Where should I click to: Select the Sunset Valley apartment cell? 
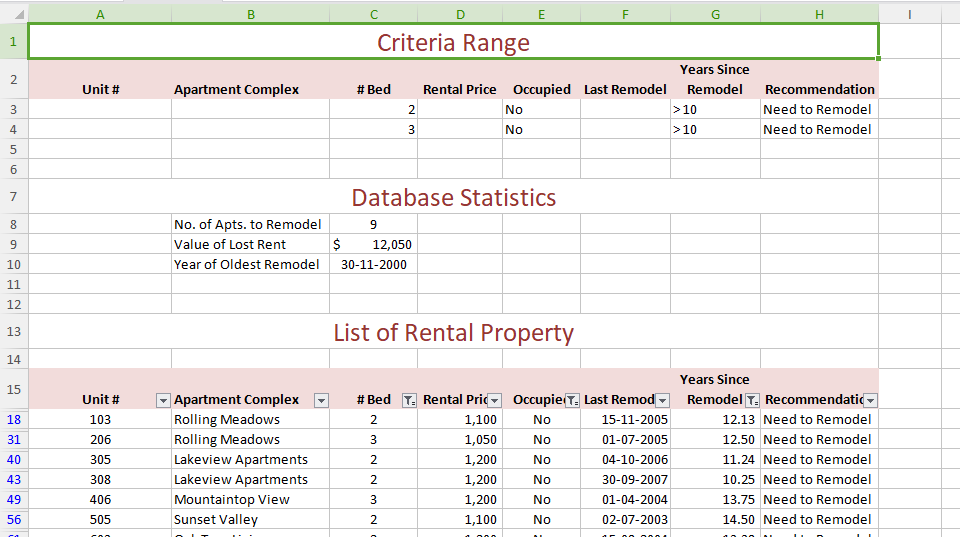(x=216, y=520)
